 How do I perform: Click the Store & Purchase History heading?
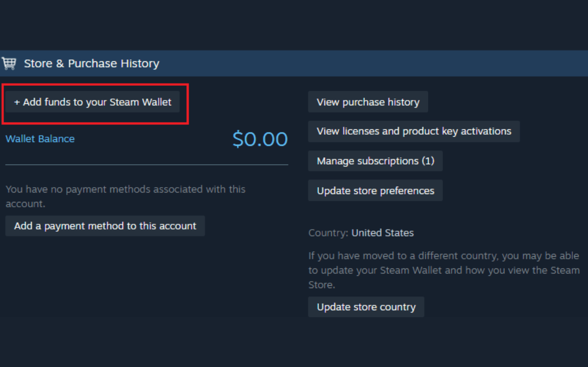[92, 64]
